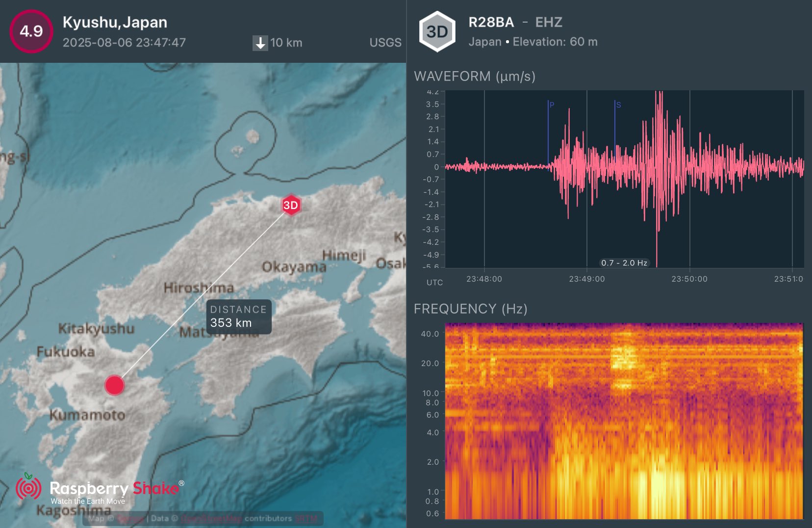Click the USGS source label
The height and width of the screenshot is (528, 812).
pyautogui.click(x=385, y=43)
